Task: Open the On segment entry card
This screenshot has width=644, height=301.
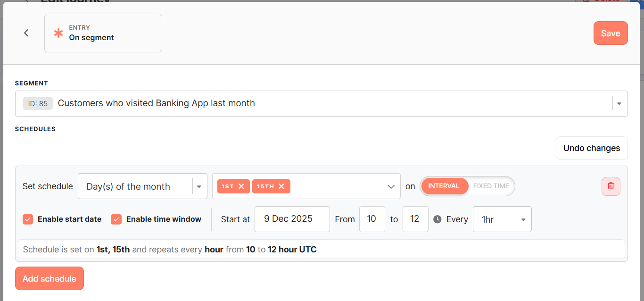Action: point(103,33)
